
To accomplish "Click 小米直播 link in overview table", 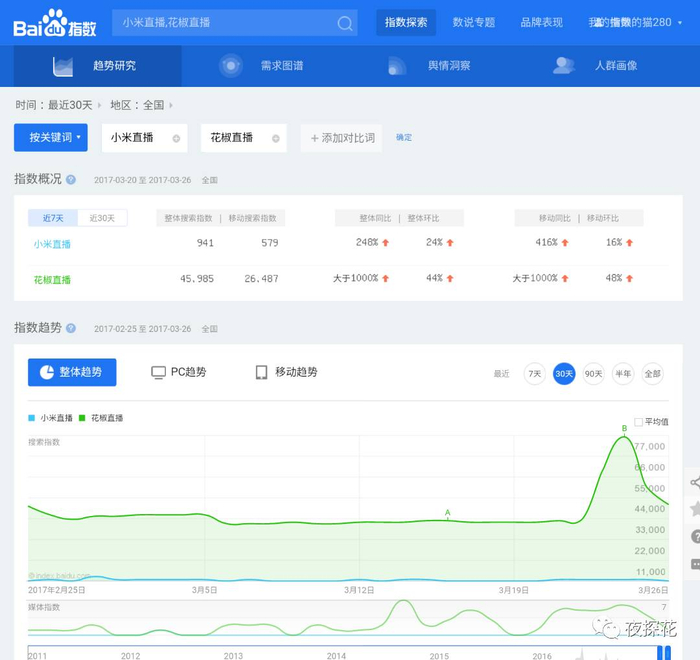I will (52, 244).
